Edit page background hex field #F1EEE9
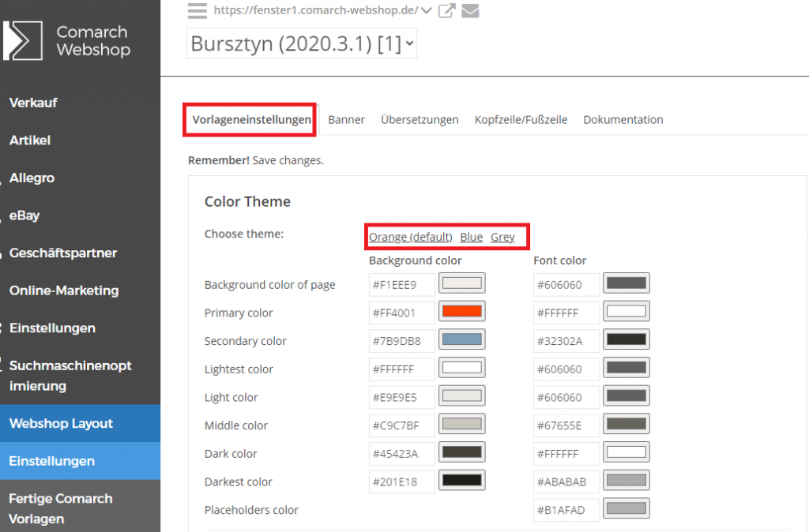 coord(402,285)
